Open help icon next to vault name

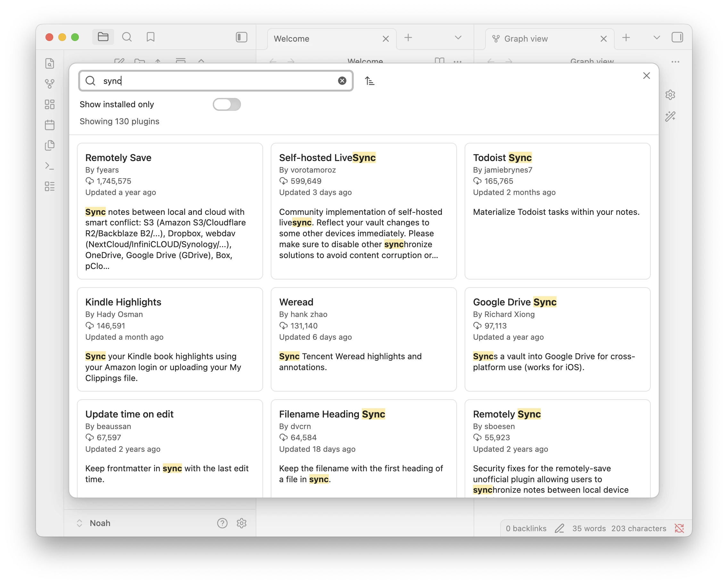coord(222,523)
